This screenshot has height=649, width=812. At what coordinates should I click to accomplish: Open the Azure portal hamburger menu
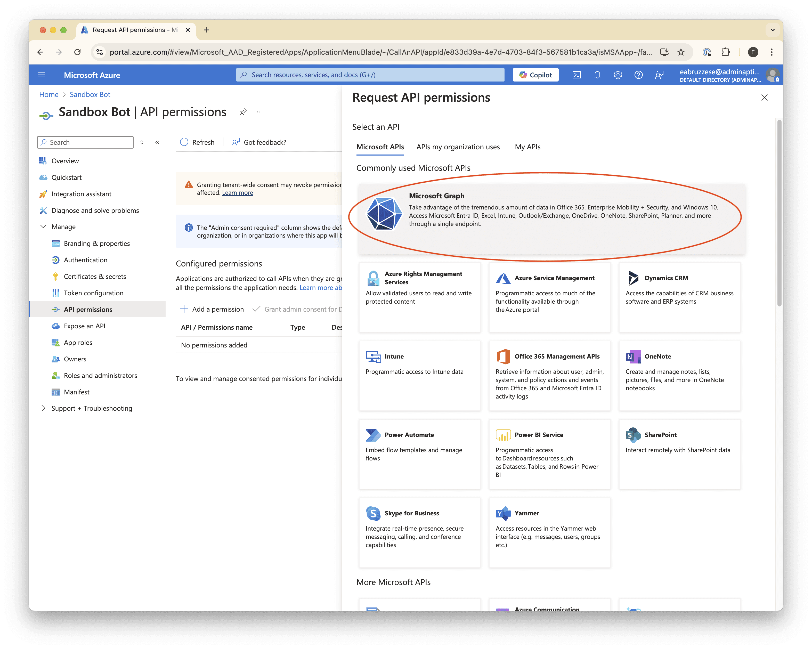click(x=42, y=75)
